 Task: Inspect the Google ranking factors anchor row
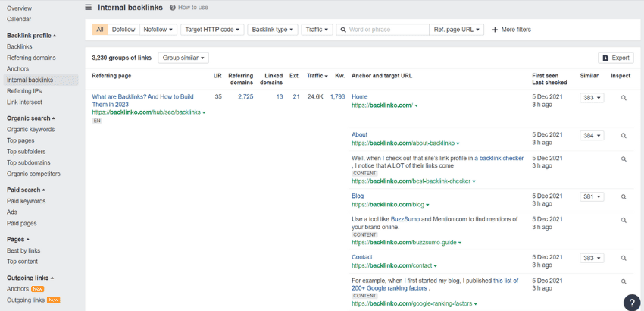[x=624, y=281]
